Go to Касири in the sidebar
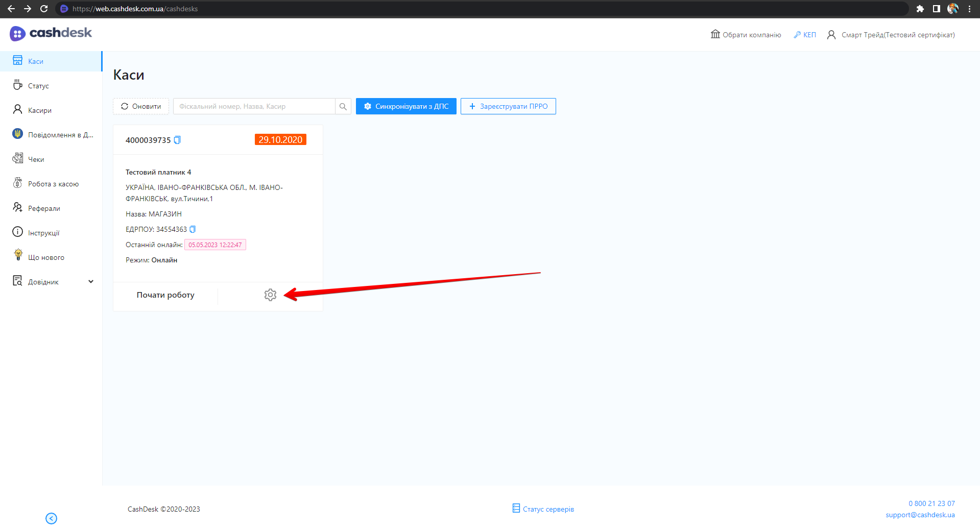This screenshot has height=531, width=980. tap(40, 110)
